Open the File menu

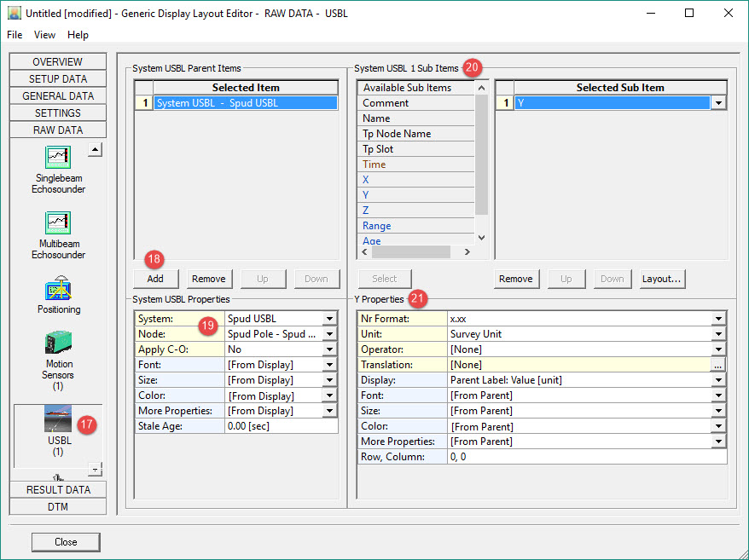(15, 35)
